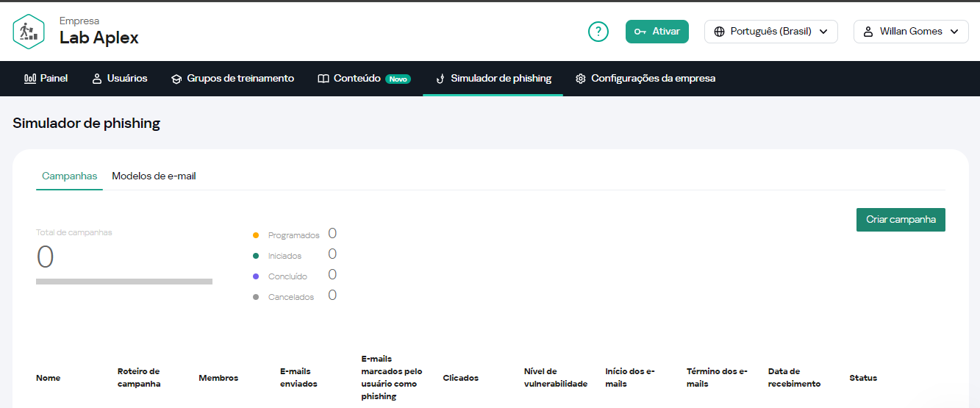Click the Término dos e-mails column header
Viewport: 980px width, 408px height.
pos(717,378)
